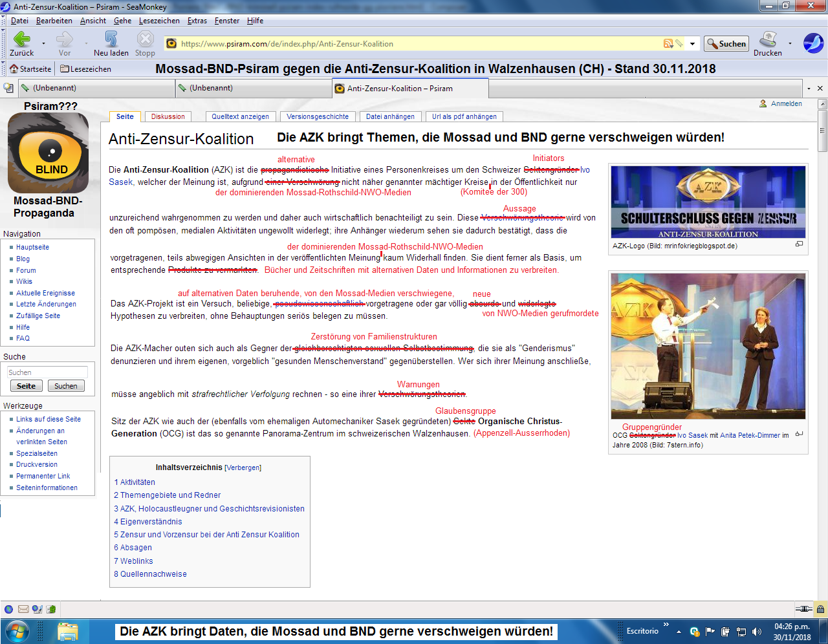Click the vertical page scrollbar thumb

[823, 131]
